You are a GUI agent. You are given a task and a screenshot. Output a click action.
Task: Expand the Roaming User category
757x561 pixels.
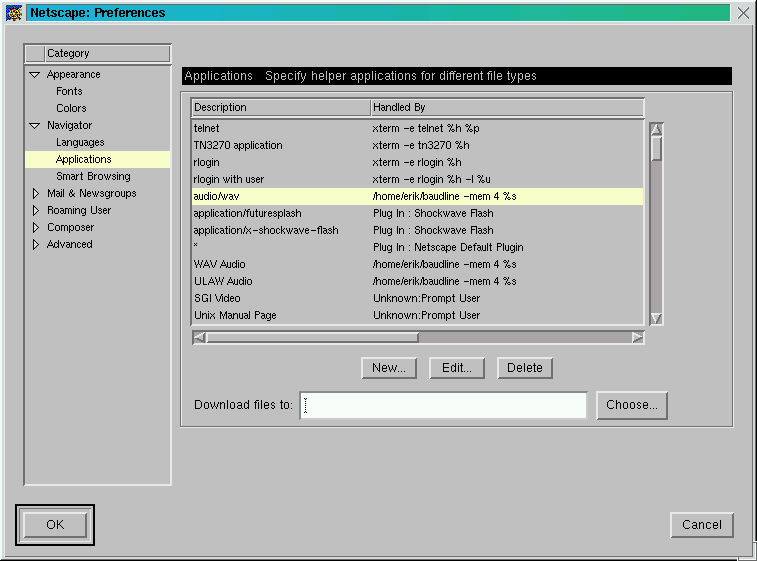point(36,211)
